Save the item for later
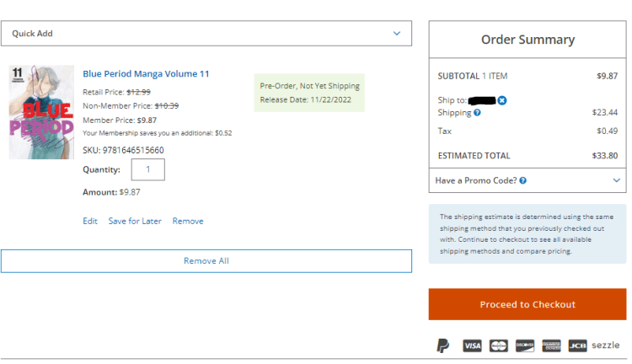Image resolution: width=632 pixels, height=364 pixels. point(135,221)
